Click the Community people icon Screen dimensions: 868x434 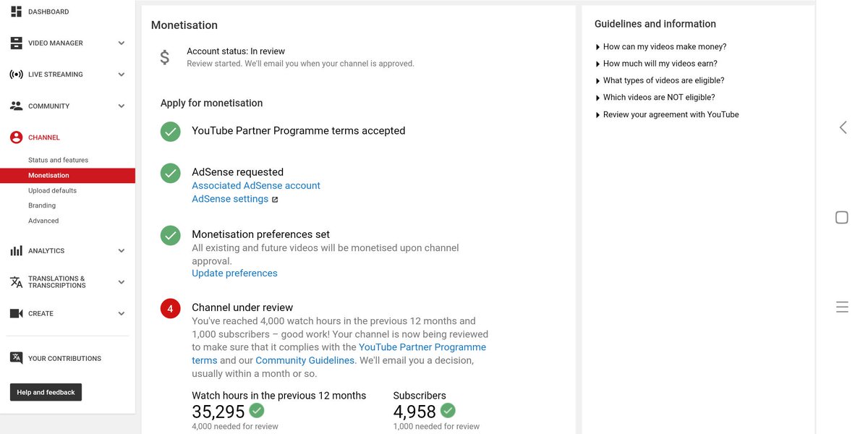tap(16, 106)
